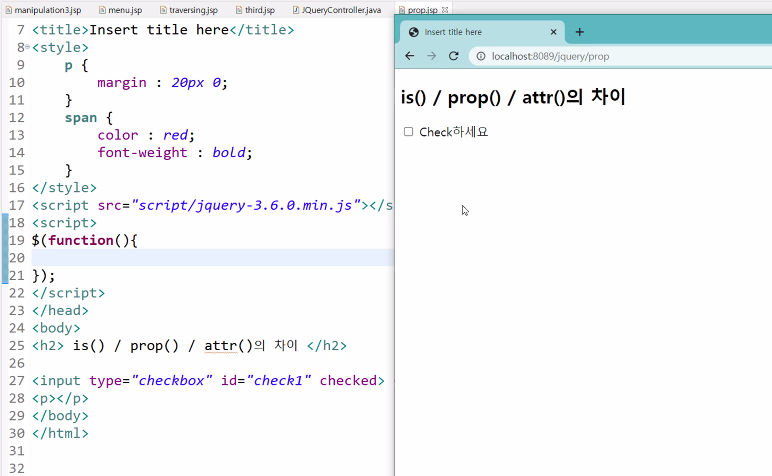The height and width of the screenshot is (476, 772).
Task: Click the '</style>' tag on line 16
Action: (64, 188)
